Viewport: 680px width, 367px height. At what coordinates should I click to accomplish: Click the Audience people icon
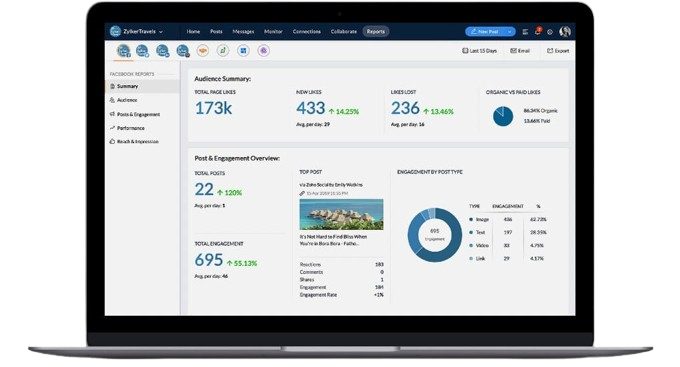pos(112,100)
